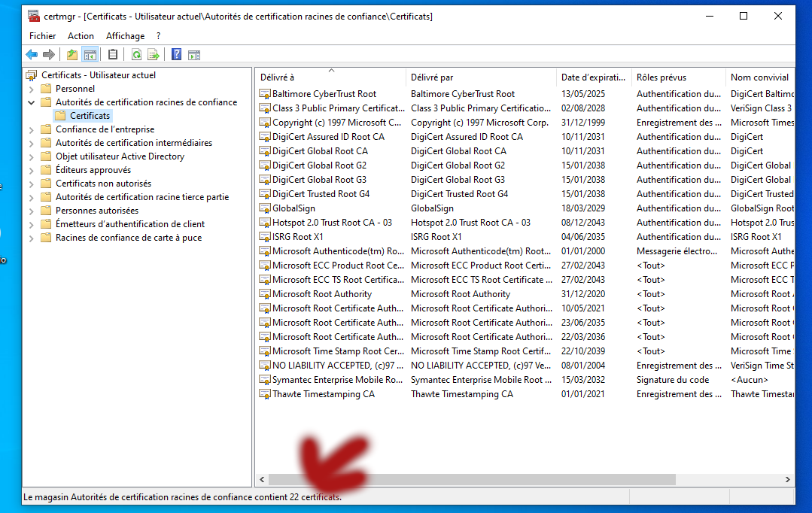This screenshot has width=812, height=513.
Task: Expand Certificats non autorisés node
Action: (x=32, y=184)
